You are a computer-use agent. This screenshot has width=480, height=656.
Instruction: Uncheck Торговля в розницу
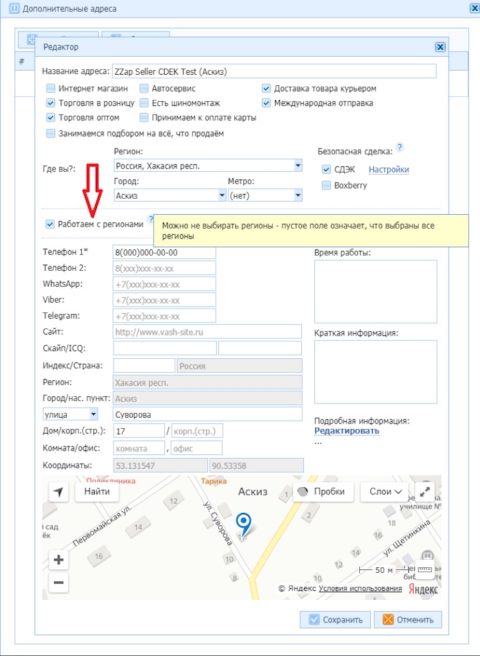pyautogui.click(x=51, y=103)
